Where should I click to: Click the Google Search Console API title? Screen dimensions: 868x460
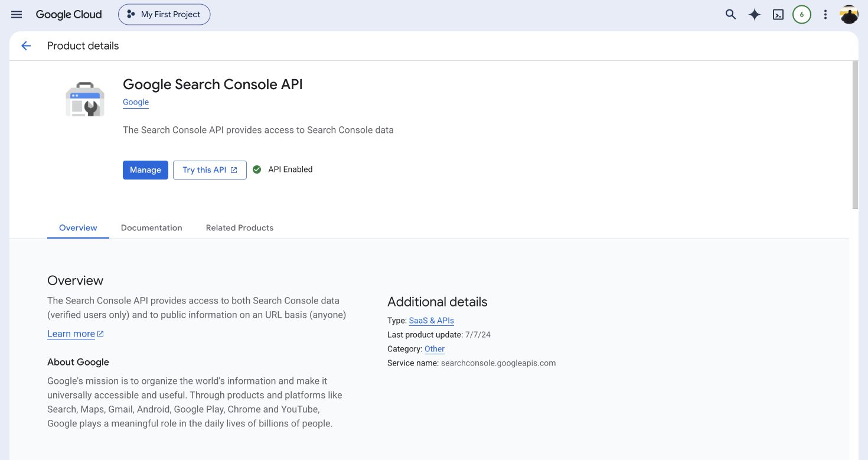[213, 84]
